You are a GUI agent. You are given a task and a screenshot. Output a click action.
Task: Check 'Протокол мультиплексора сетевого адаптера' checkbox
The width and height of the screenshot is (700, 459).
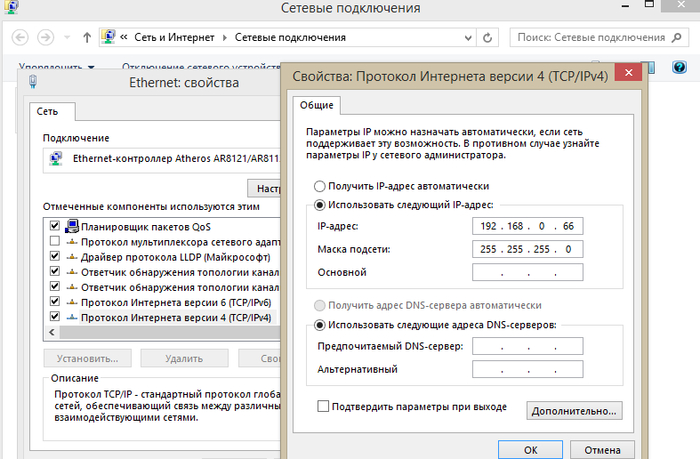[54, 241]
